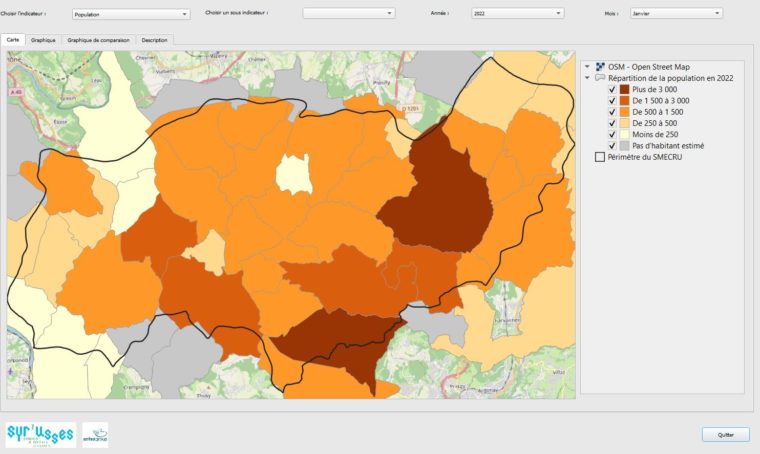The width and height of the screenshot is (760, 454).
Task: Select the OSM - Open Street Map label
Action: point(649,67)
